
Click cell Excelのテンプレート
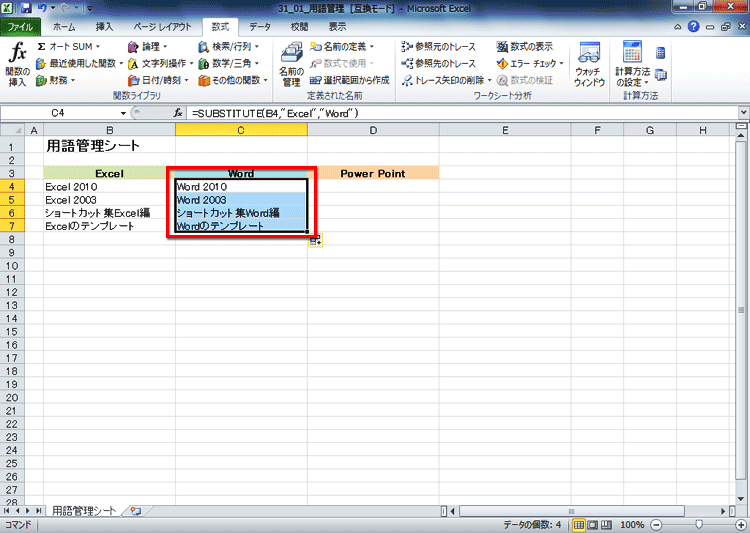click(x=110, y=226)
